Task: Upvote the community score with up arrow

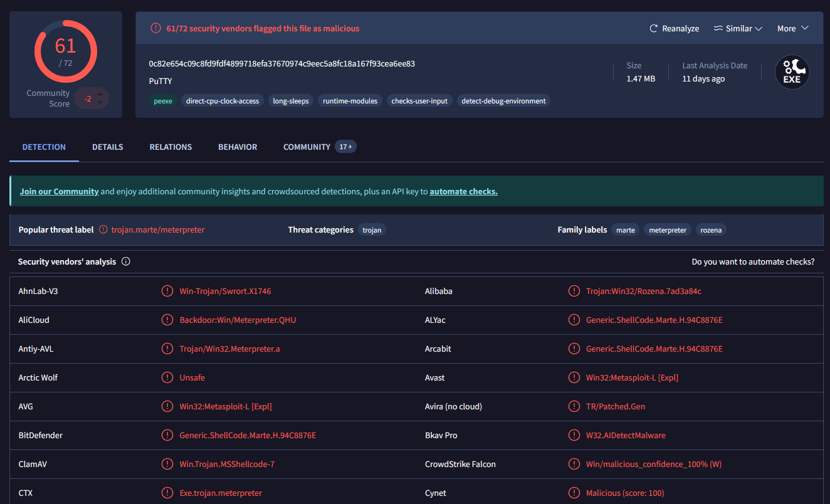Action: (101, 93)
